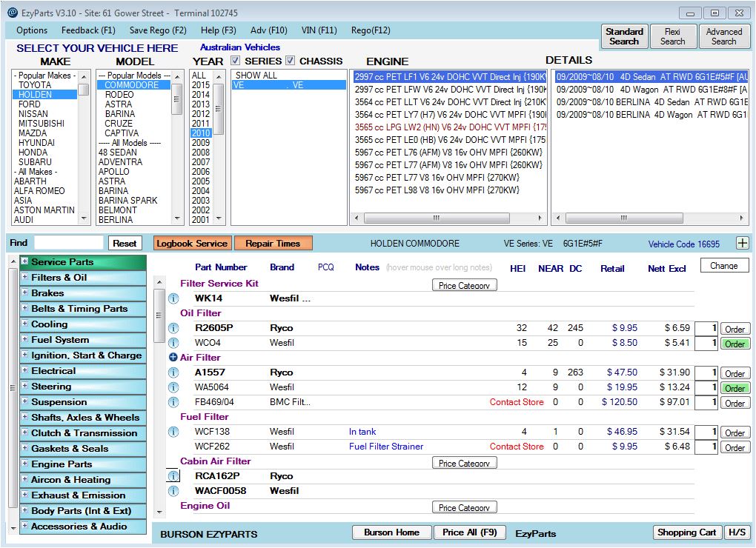
Task: Expand the Clutch & Transmission category
Action: tap(25, 432)
